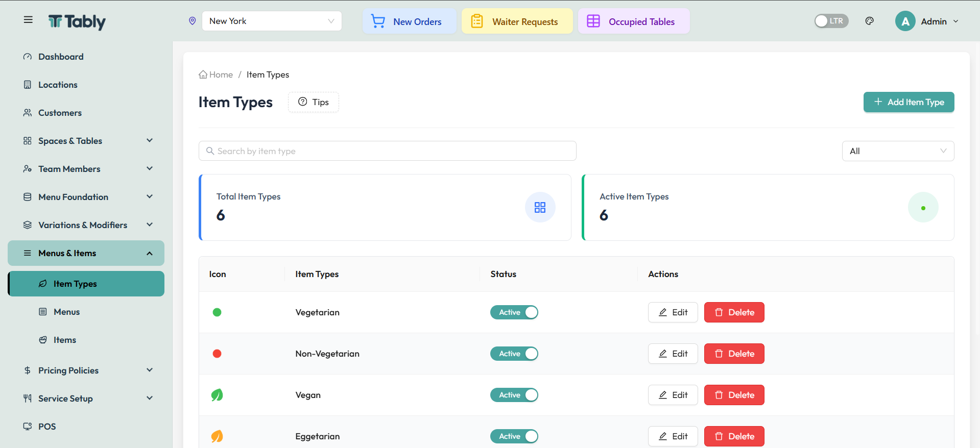Toggle Eggetarian Active status switch

tap(514, 436)
